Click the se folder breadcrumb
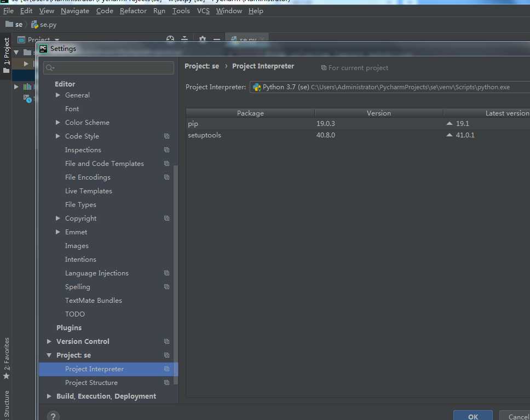The image size is (530, 420). [14, 24]
